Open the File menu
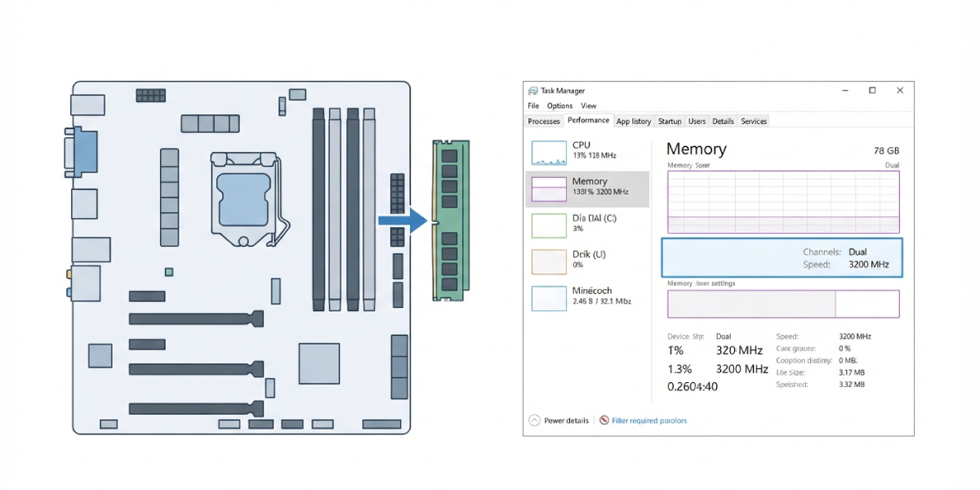The image size is (980, 490). (x=533, y=106)
